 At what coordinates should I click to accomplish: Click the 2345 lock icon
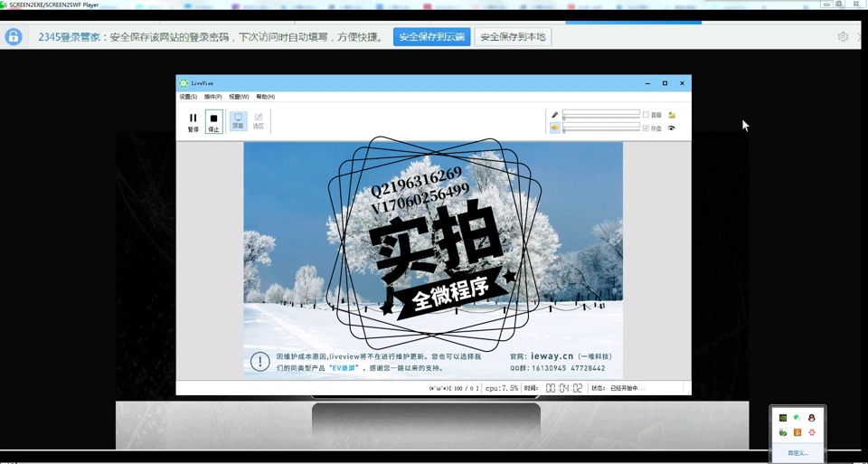pyautogui.click(x=14, y=37)
